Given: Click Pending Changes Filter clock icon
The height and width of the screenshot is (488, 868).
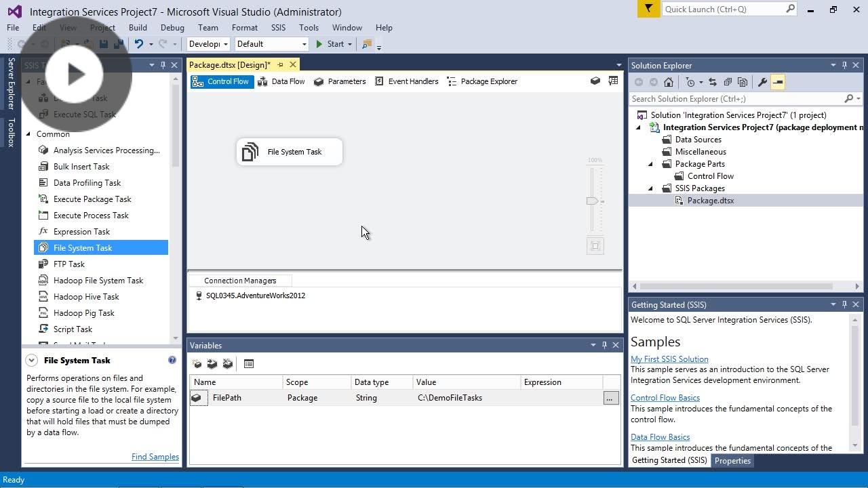Looking at the screenshot, I should tap(690, 82).
